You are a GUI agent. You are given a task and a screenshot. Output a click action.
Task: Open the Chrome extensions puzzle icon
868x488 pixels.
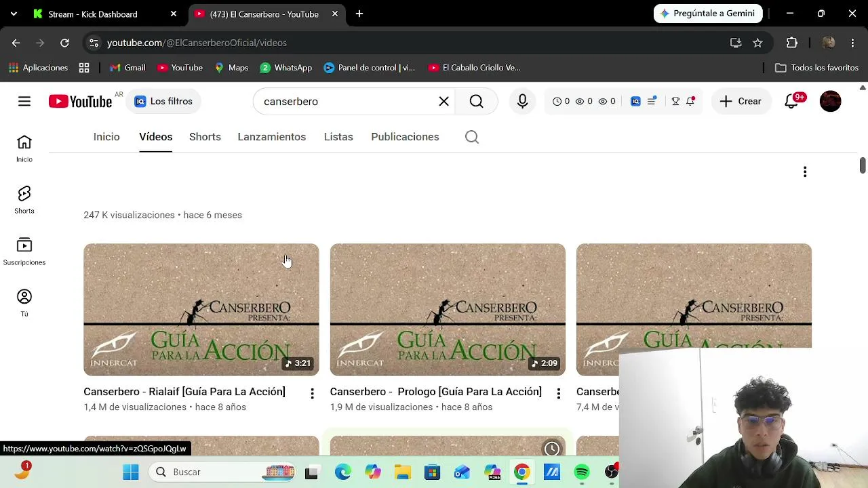pyautogui.click(x=792, y=43)
